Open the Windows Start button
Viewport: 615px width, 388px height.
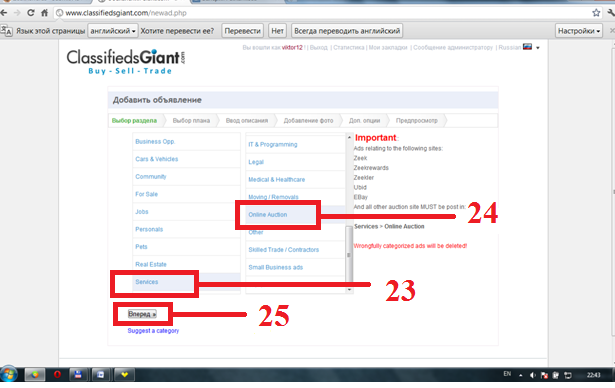(8, 375)
